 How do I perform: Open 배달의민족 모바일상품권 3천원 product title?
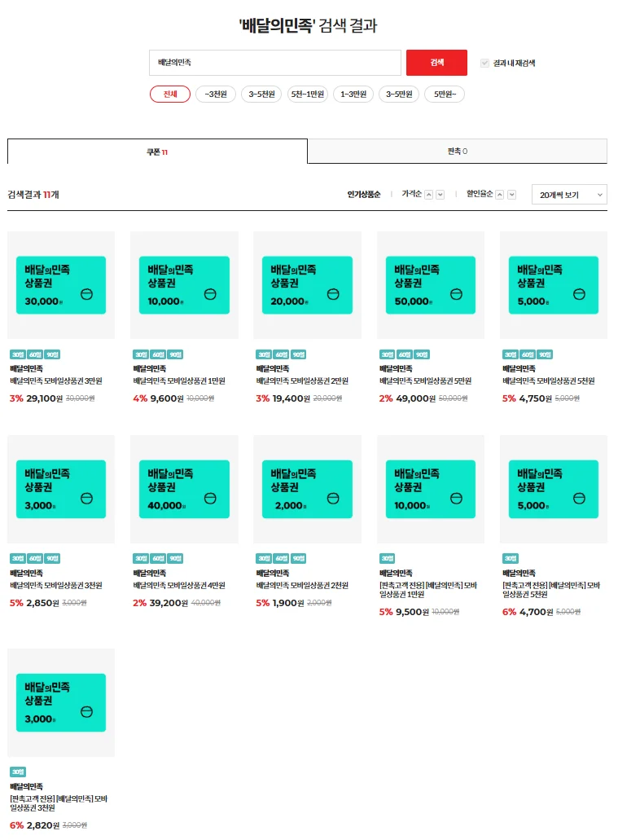point(56,586)
